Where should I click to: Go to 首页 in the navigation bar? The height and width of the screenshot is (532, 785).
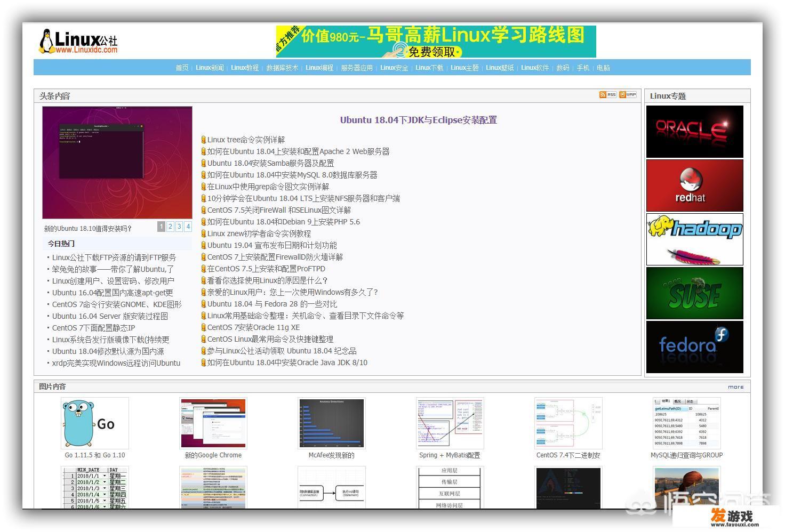coord(182,68)
